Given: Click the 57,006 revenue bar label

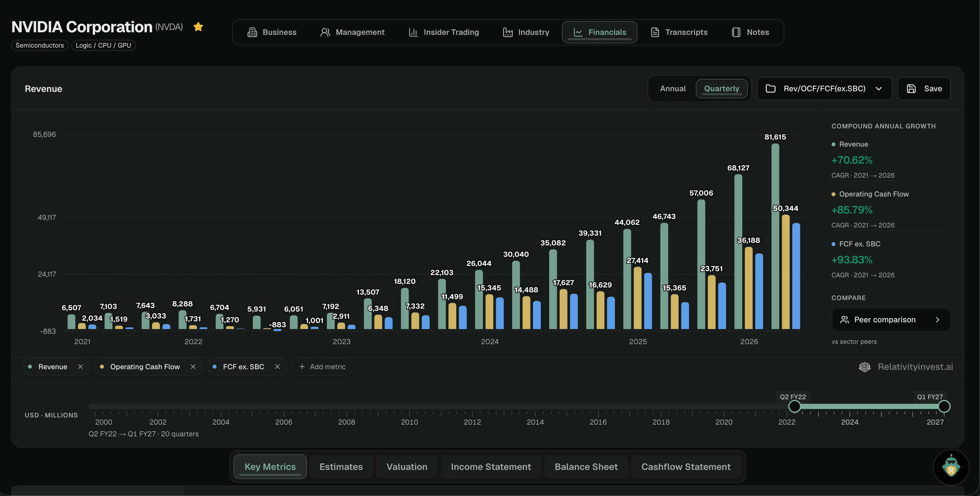Looking at the screenshot, I should pyautogui.click(x=701, y=193).
